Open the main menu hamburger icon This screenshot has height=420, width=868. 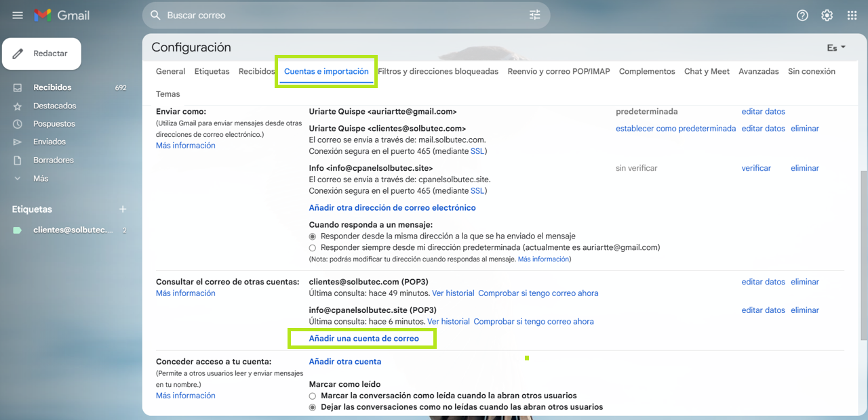click(18, 15)
